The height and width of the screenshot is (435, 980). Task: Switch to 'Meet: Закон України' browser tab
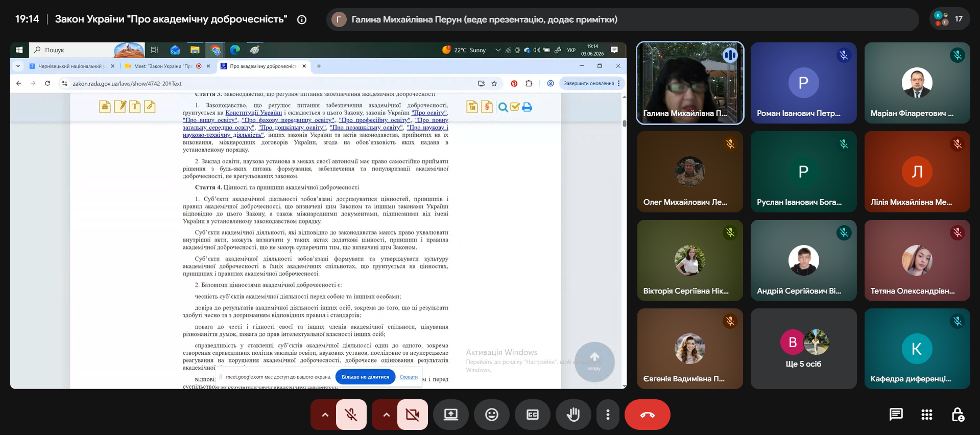click(167, 66)
